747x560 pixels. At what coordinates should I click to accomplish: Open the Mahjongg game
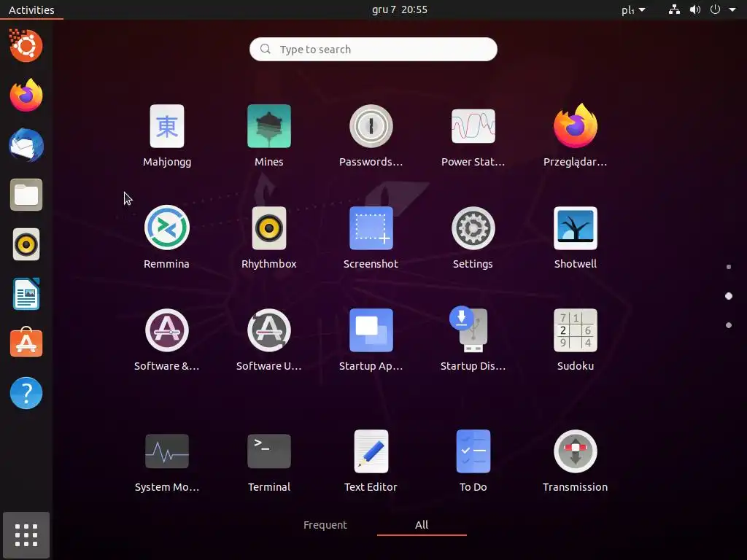pos(167,135)
